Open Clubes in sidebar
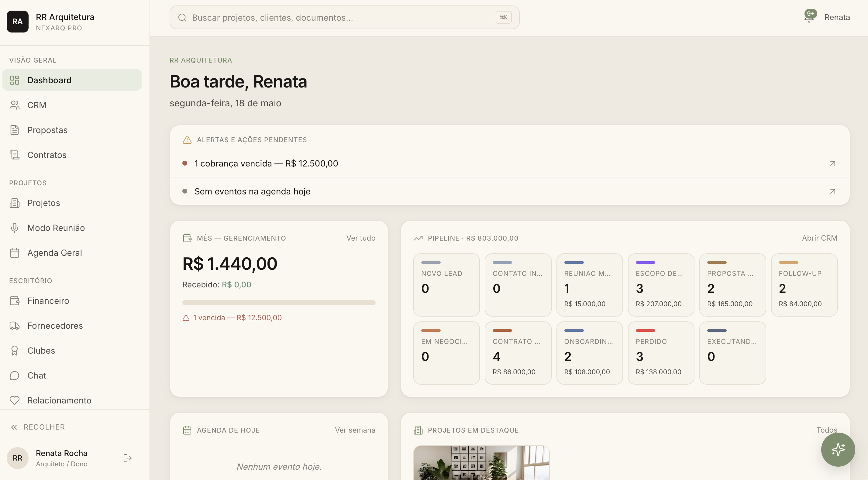 point(72,351)
